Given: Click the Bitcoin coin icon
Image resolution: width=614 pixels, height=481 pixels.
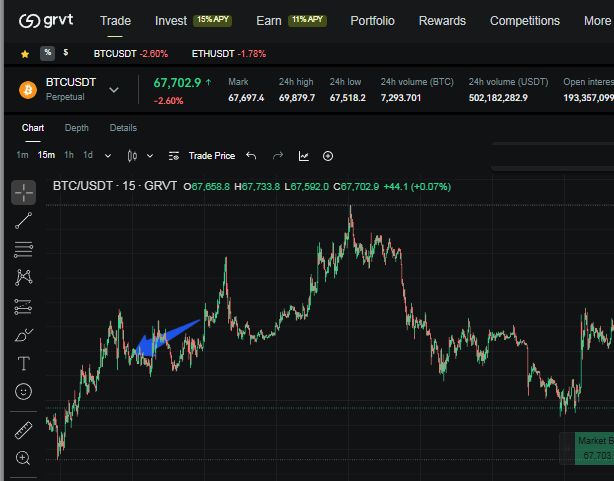Looking at the screenshot, I should click(28, 90).
